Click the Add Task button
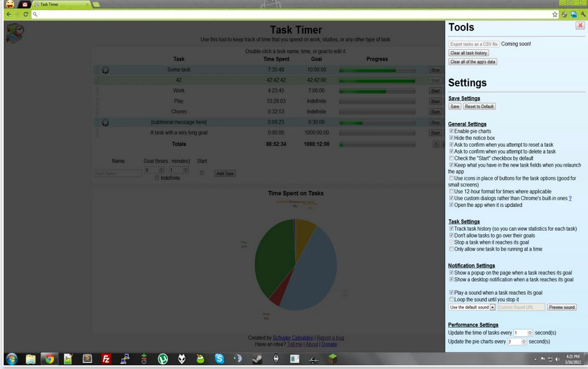Image resolution: width=588 pixels, height=369 pixels. 225,174
